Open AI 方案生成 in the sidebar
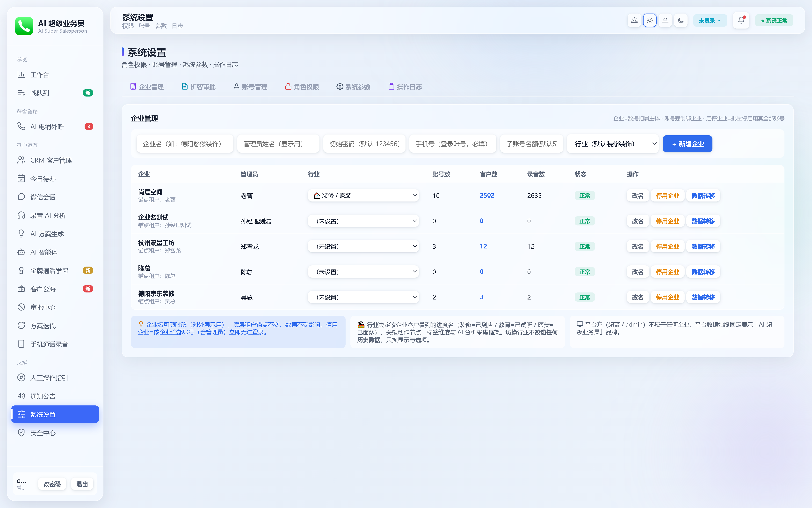 [55, 234]
